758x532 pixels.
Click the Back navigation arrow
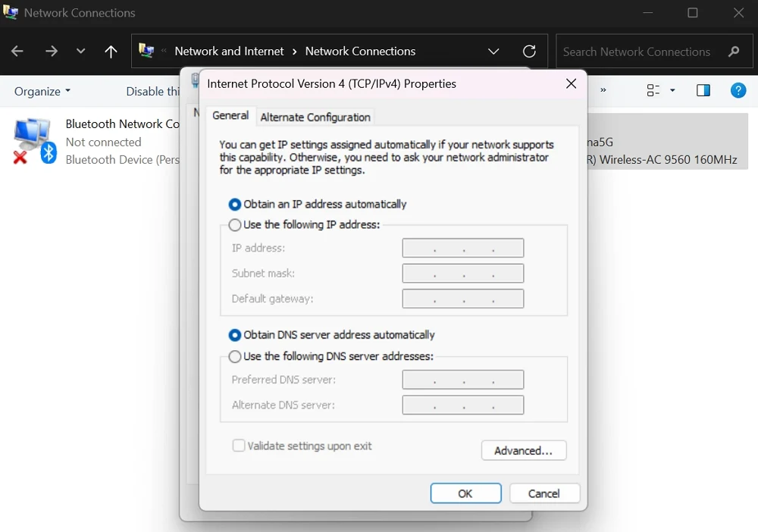pyautogui.click(x=17, y=52)
